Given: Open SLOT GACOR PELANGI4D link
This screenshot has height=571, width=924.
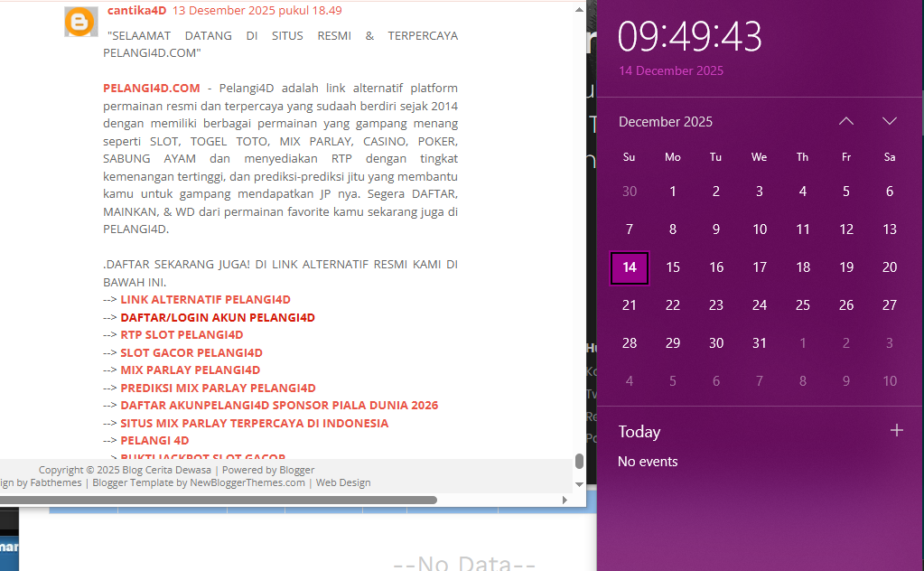Looking at the screenshot, I should click(191, 353).
